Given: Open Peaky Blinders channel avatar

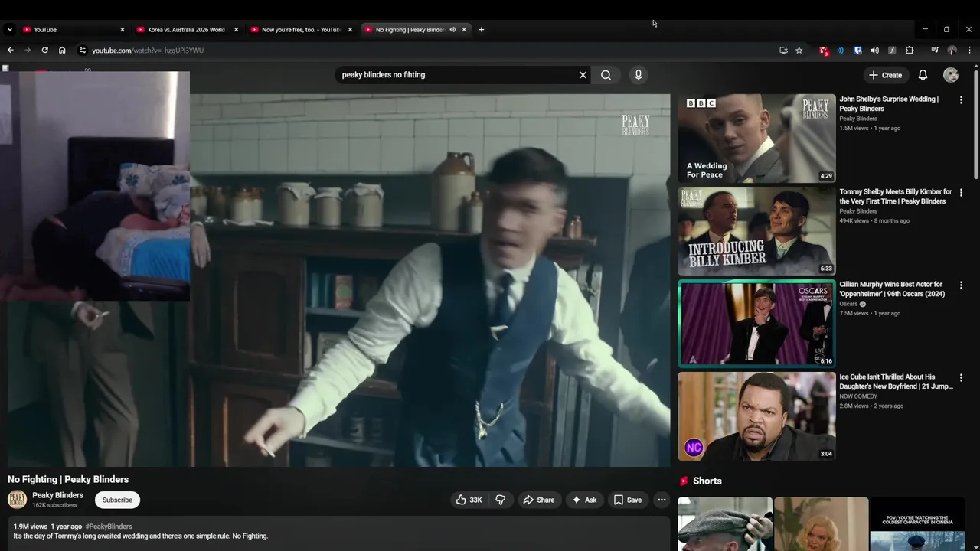Looking at the screenshot, I should 17,500.
